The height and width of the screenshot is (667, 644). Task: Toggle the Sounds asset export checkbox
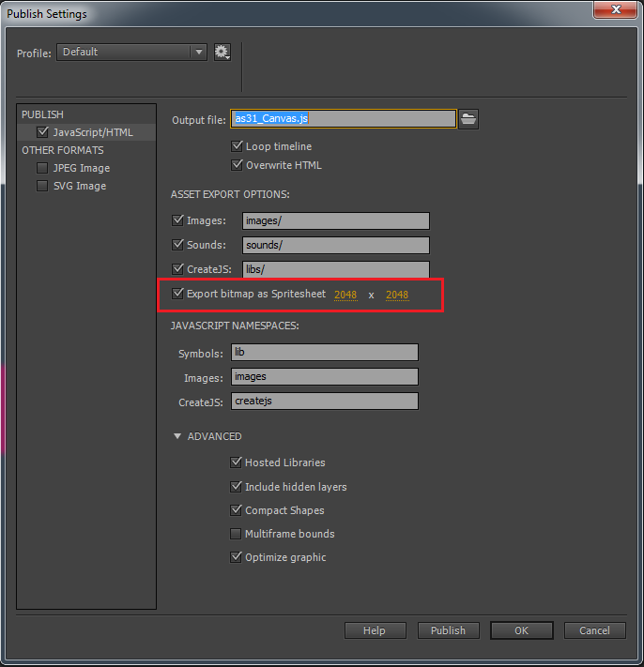pyautogui.click(x=177, y=245)
